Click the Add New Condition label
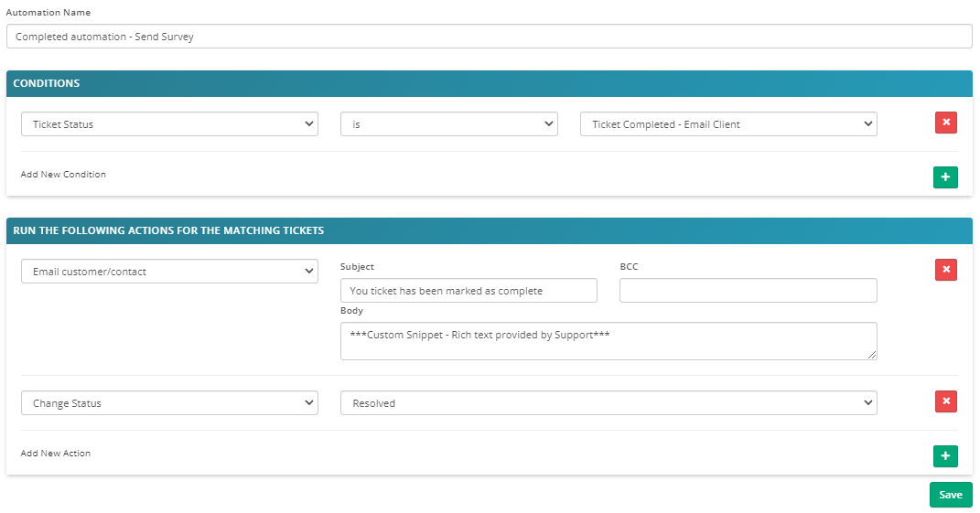This screenshot has height=513, width=980. [x=63, y=175]
